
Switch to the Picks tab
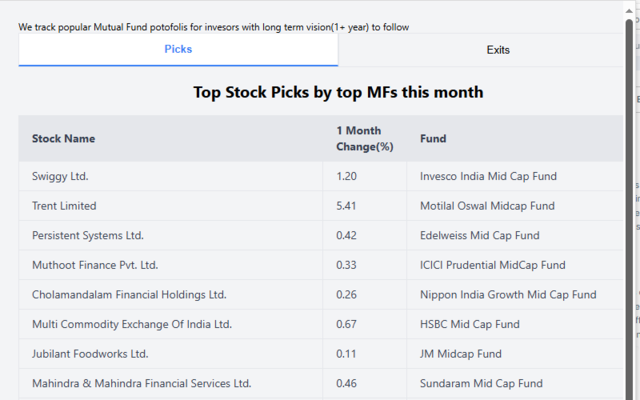click(178, 49)
